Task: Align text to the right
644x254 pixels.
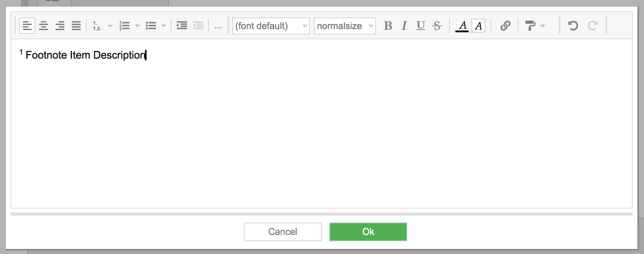Action: (x=60, y=26)
